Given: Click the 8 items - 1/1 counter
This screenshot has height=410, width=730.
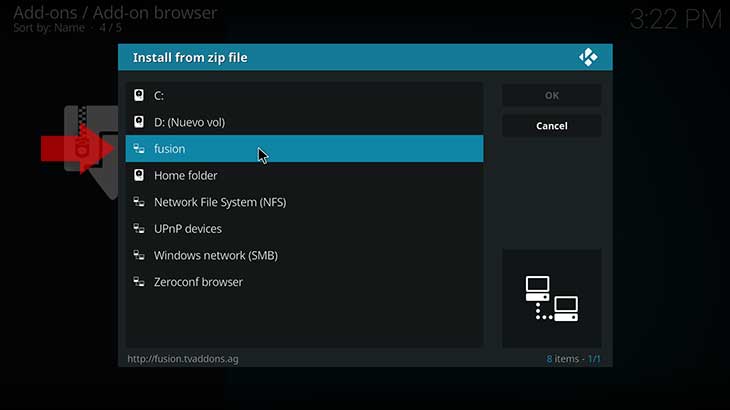Looking at the screenshot, I should click(573, 359).
